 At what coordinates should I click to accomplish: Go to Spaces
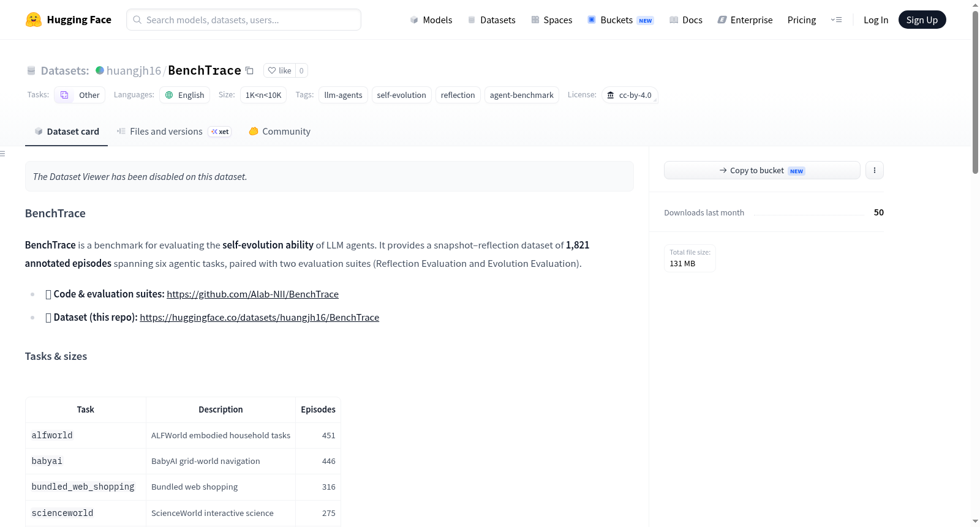tap(552, 20)
